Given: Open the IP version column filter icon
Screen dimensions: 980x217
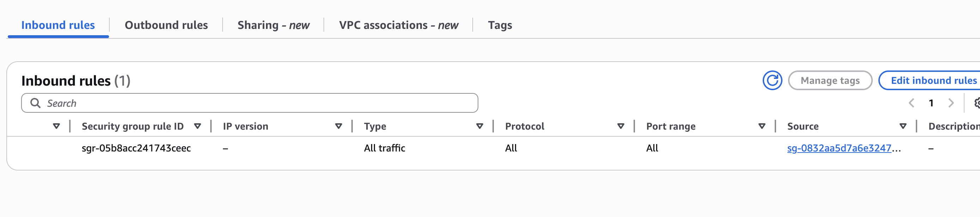Looking at the screenshot, I should click(338, 126).
